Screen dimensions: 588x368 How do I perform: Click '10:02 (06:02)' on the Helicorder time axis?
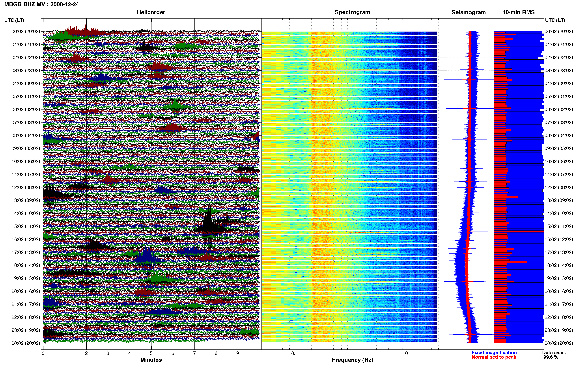[26, 161]
